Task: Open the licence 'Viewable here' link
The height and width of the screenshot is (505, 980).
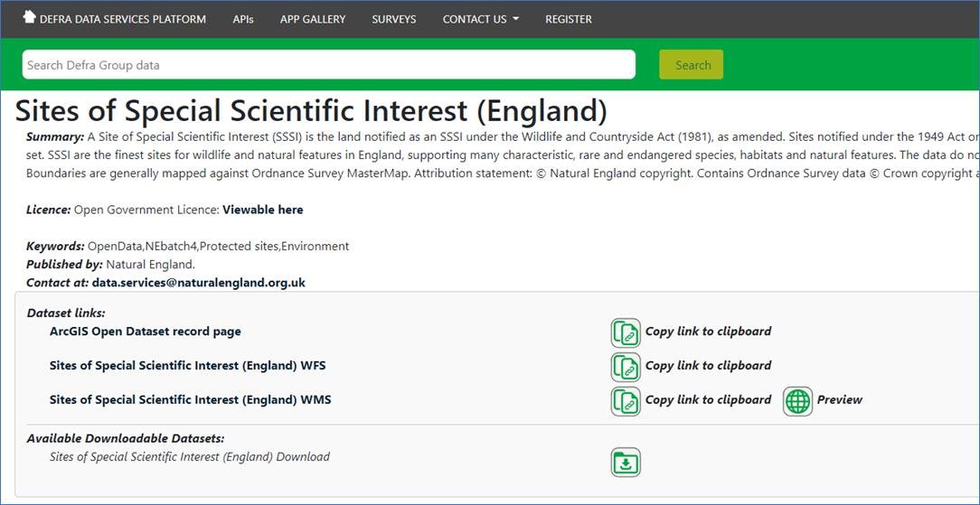Action: [263, 210]
